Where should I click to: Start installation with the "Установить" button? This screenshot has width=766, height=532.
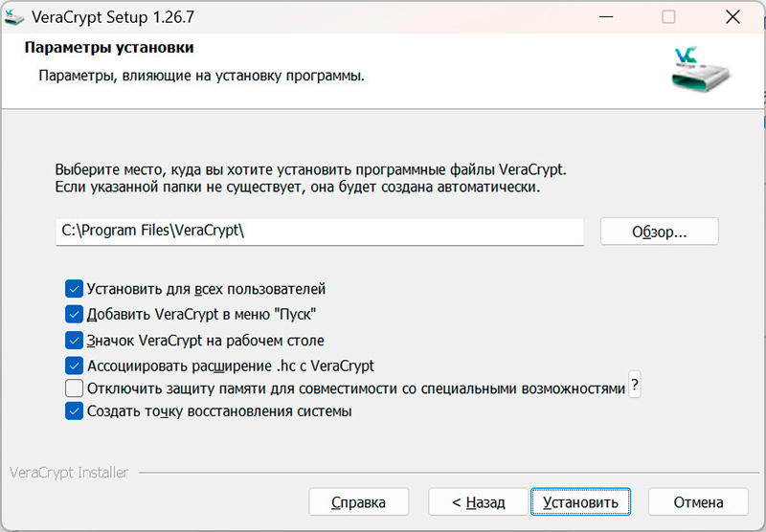pyautogui.click(x=580, y=502)
